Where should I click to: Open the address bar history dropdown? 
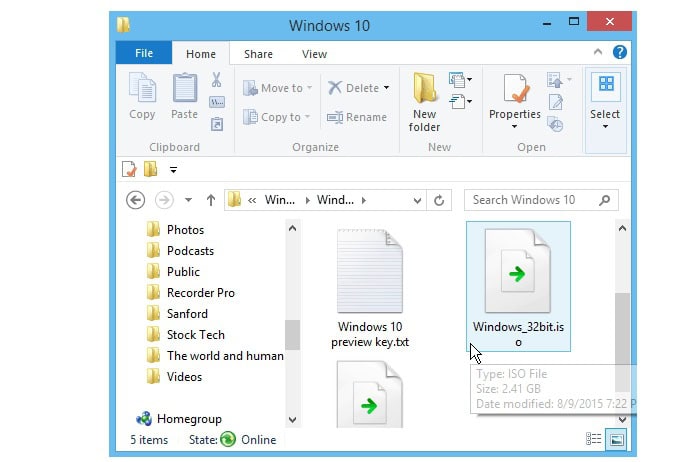(415, 200)
